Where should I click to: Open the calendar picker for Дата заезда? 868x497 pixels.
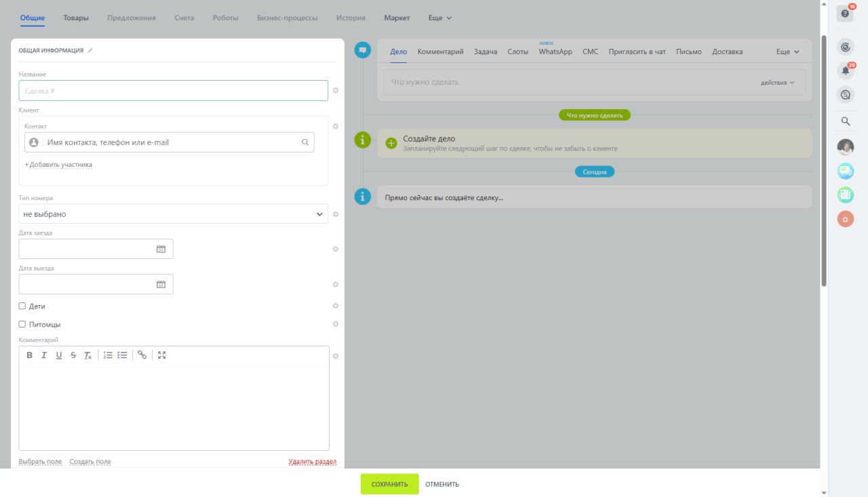click(x=161, y=249)
